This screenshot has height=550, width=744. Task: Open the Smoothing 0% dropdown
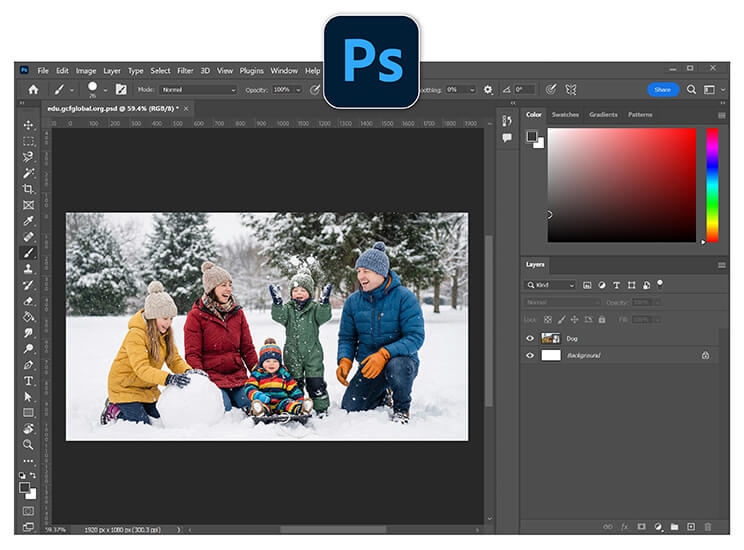[460, 90]
